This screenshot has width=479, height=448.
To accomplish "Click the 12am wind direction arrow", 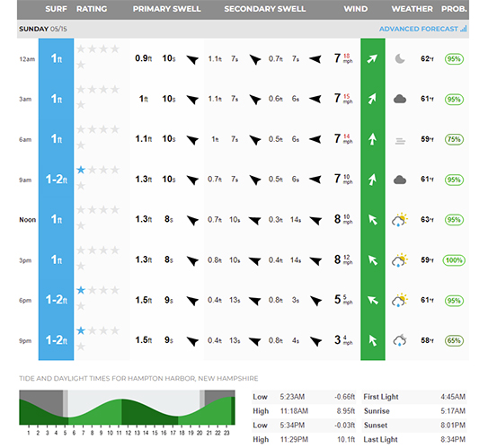I will pyautogui.click(x=372, y=58).
